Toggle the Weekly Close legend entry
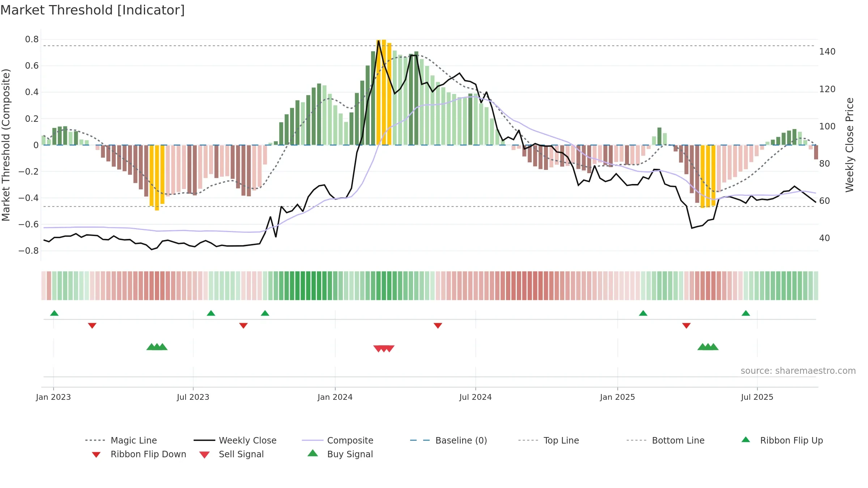The width and height of the screenshot is (868, 488). click(235, 440)
